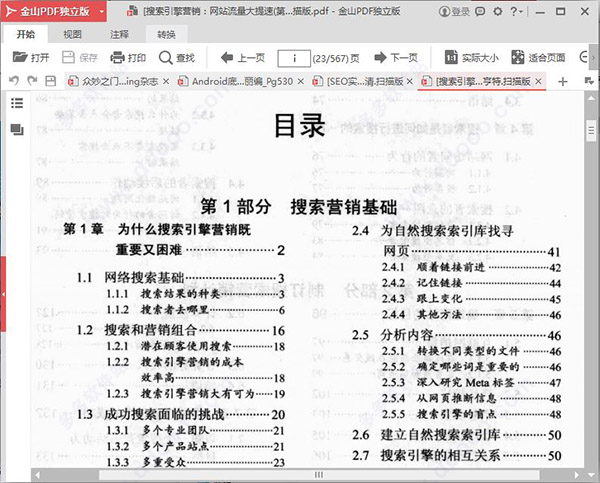Open the comments panel in left sidebar

coord(17,130)
